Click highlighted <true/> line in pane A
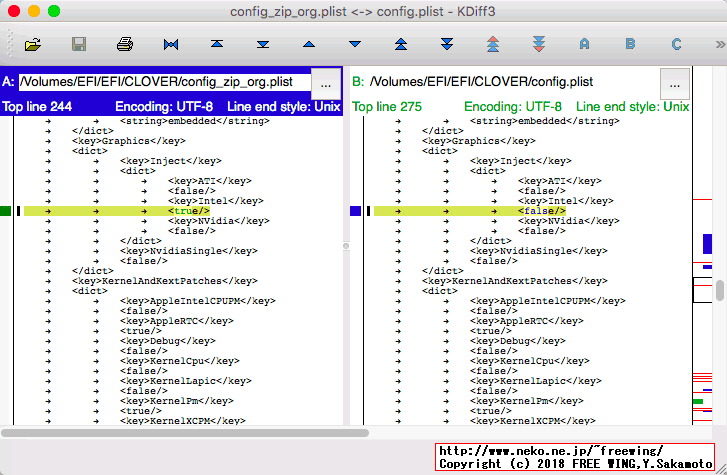This screenshot has height=475, width=727. (x=117, y=211)
